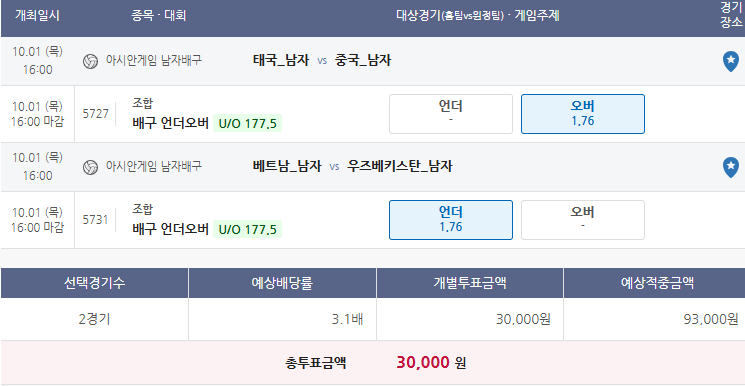745x386 pixels.
Task: Click venue star icon for 베트남_남자 match
Action: click(730, 168)
